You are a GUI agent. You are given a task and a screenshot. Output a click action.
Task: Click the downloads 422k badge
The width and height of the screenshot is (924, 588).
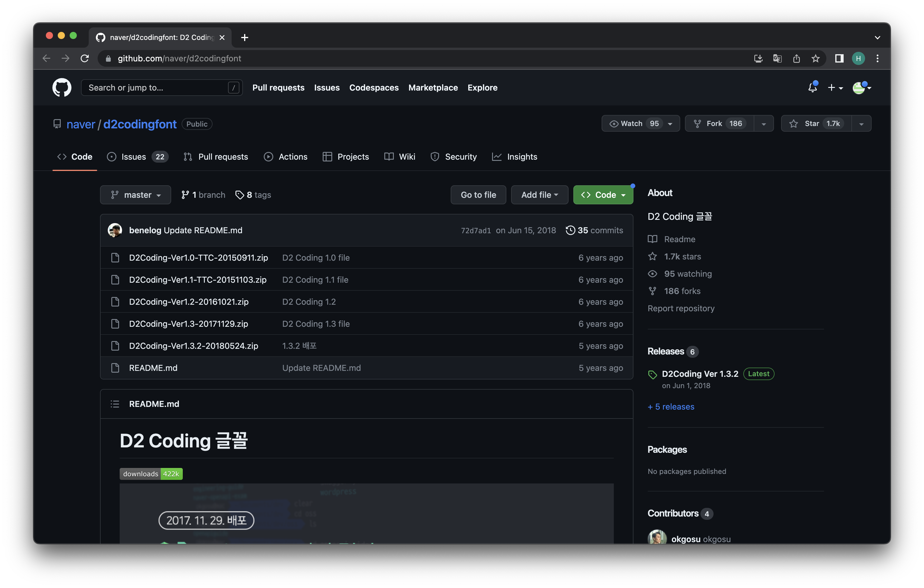[151, 474]
